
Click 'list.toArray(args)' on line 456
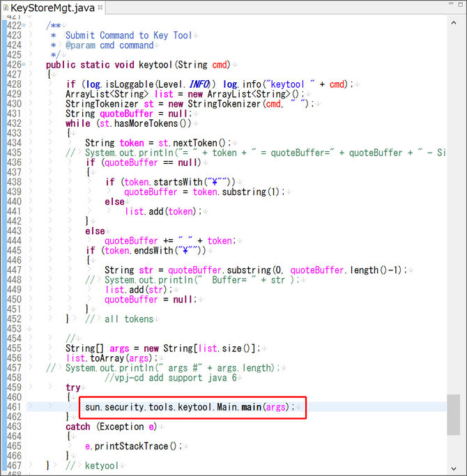coord(109,358)
